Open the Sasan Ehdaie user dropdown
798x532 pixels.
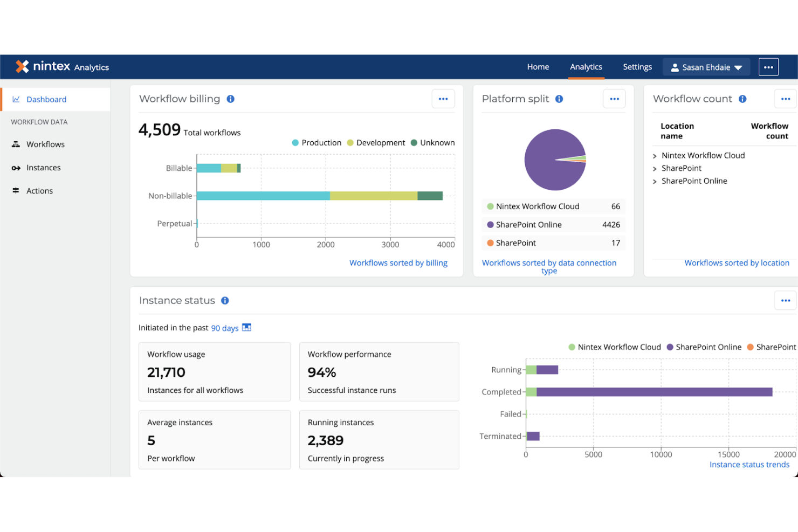click(x=706, y=67)
